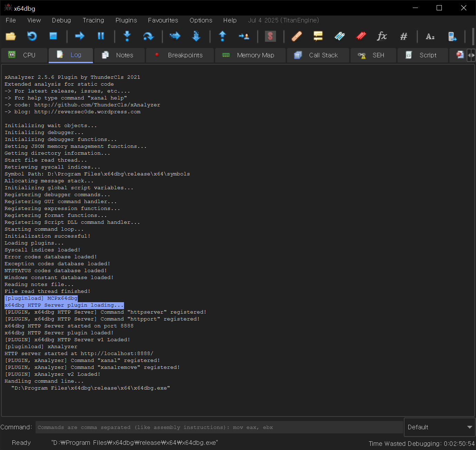Click the github.com/ThunderCls/xAnalyzer URL in log
This screenshot has height=450, width=476.
pyautogui.click(x=97, y=105)
